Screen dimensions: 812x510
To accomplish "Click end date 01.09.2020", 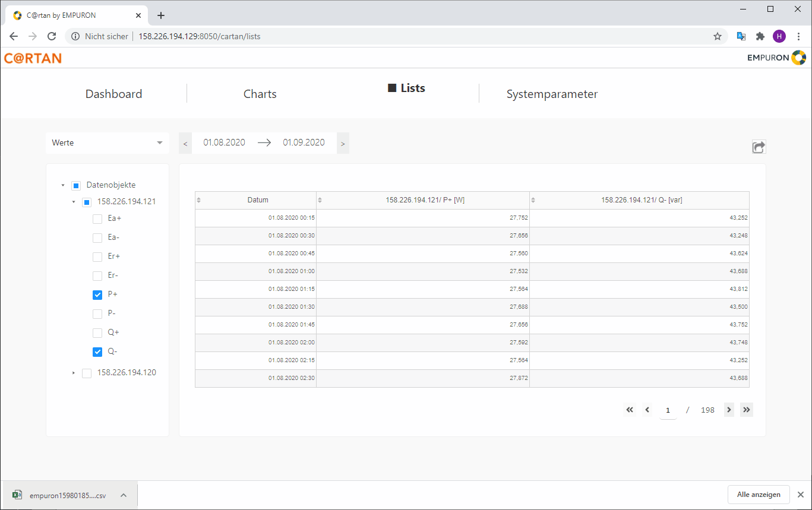I will [304, 142].
